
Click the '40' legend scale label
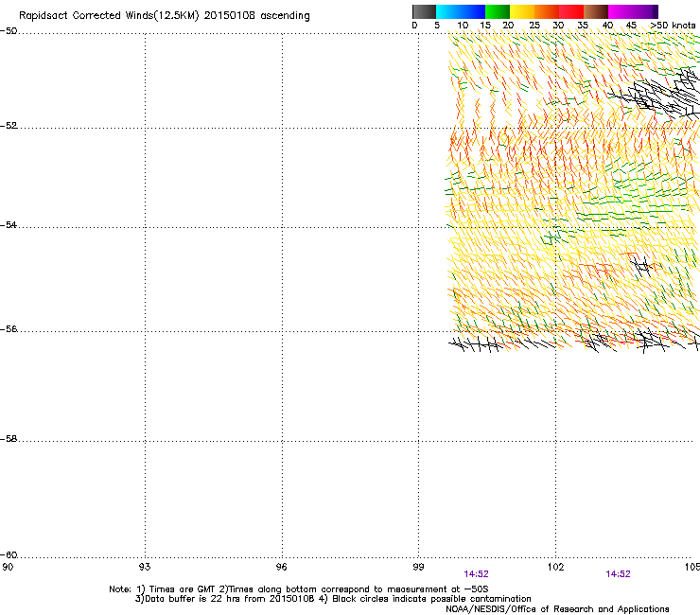[607, 26]
